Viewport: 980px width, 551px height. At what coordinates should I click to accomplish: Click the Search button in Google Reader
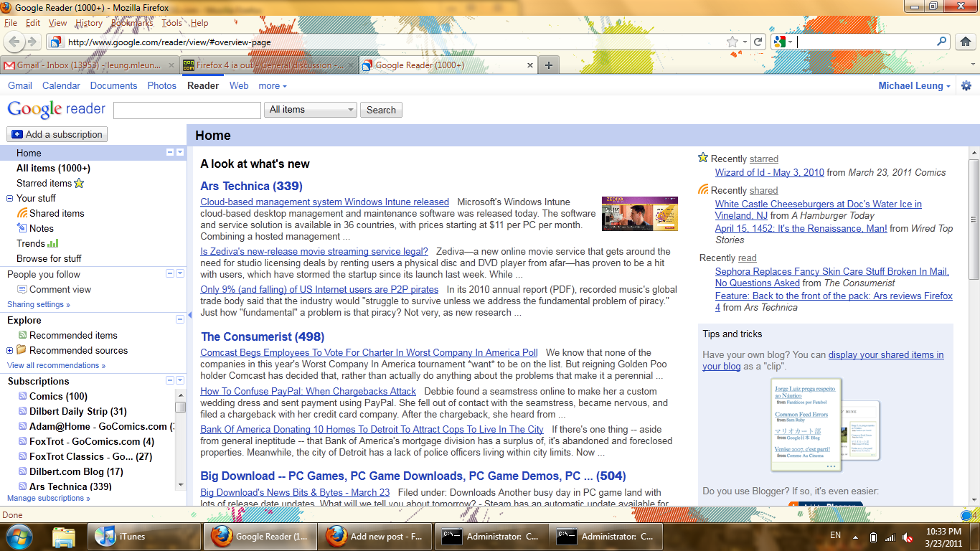381,110
